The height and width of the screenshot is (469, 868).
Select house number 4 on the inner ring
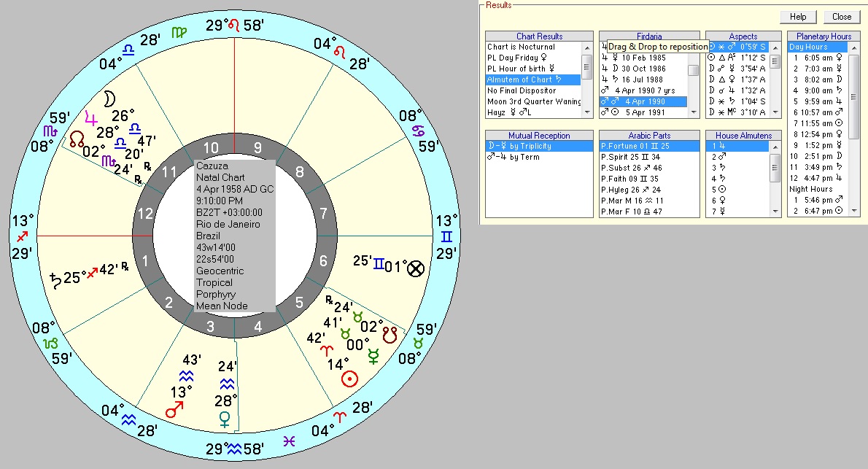[x=258, y=327]
